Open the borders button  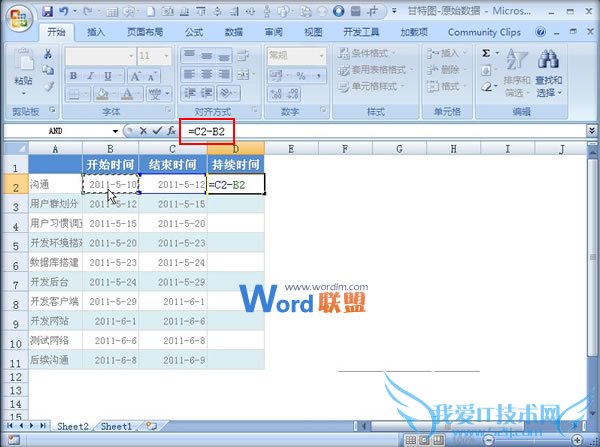point(74,93)
